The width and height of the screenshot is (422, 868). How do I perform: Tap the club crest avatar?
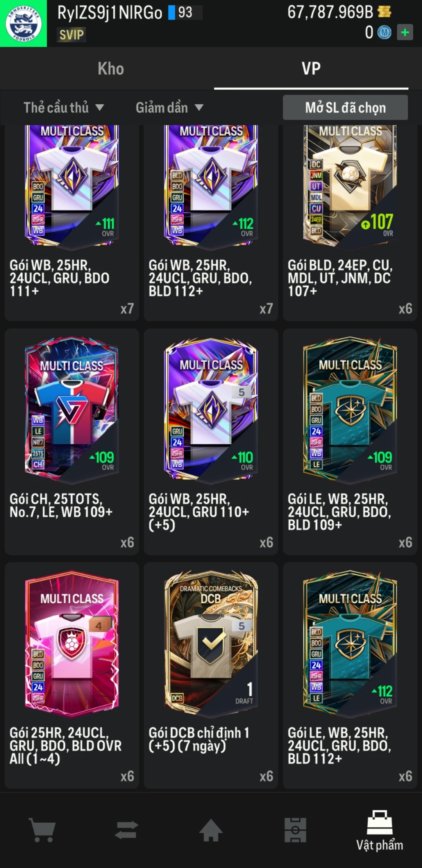23,23
